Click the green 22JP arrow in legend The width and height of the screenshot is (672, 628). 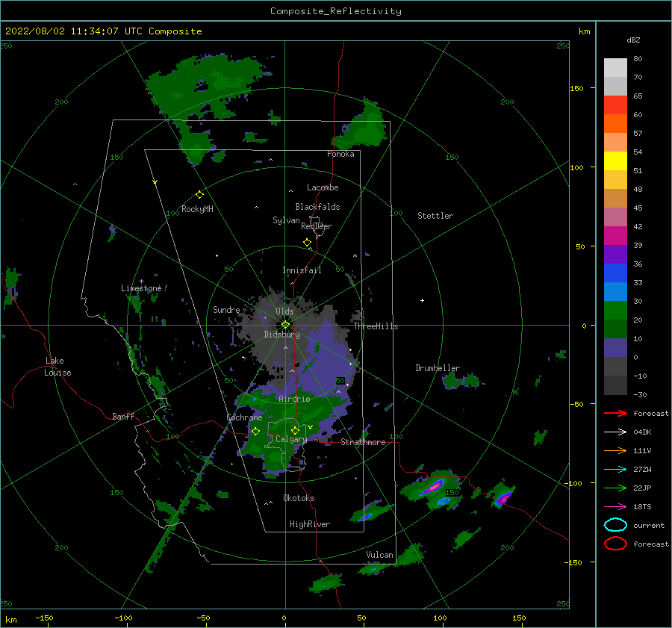coord(615,488)
